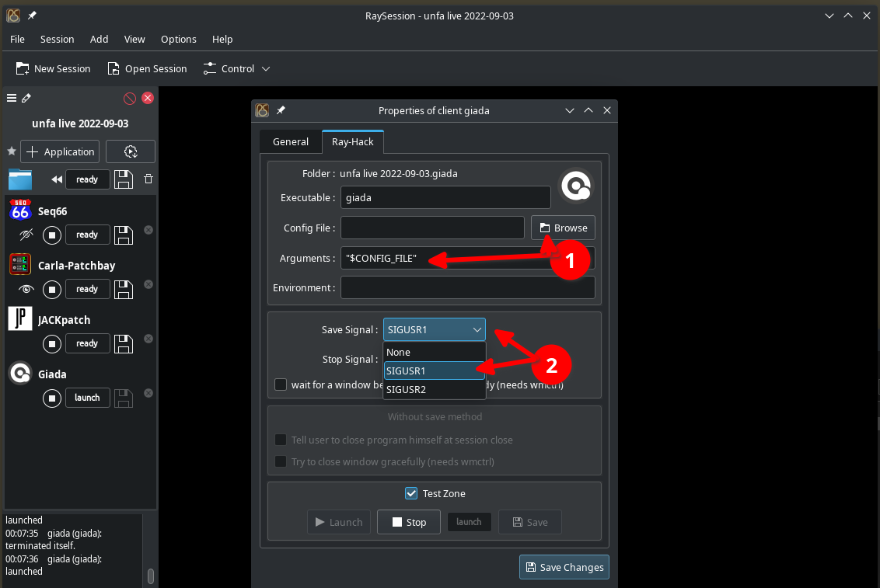The width and height of the screenshot is (880, 588).
Task: Click the Giada client icon in session list
Action: point(20,373)
